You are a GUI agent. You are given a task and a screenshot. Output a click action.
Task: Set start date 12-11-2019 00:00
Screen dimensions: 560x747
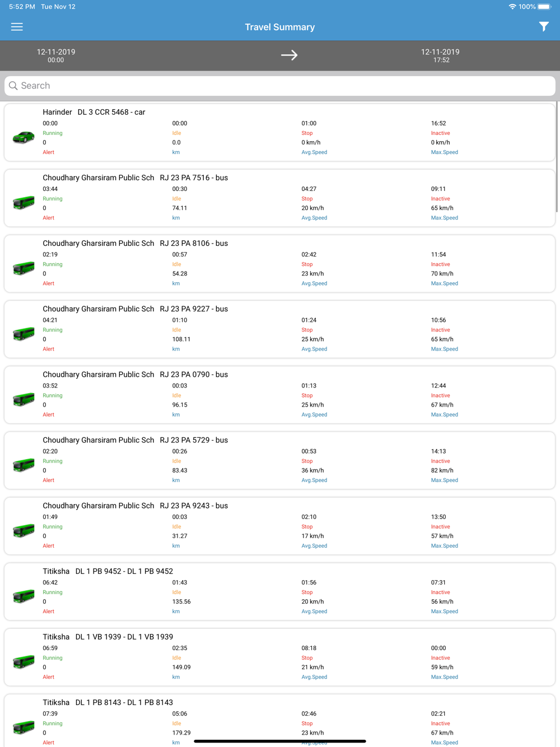point(56,55)
